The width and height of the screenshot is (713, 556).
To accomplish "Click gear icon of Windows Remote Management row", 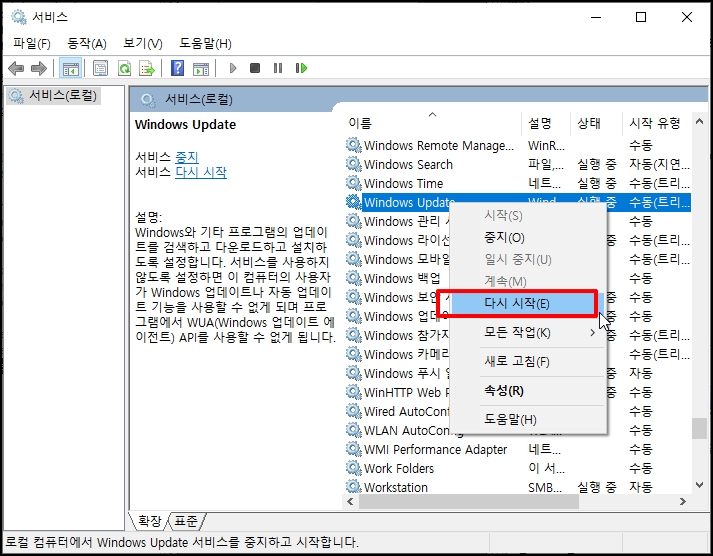I will pyautogui.click(x=353, y=145).
